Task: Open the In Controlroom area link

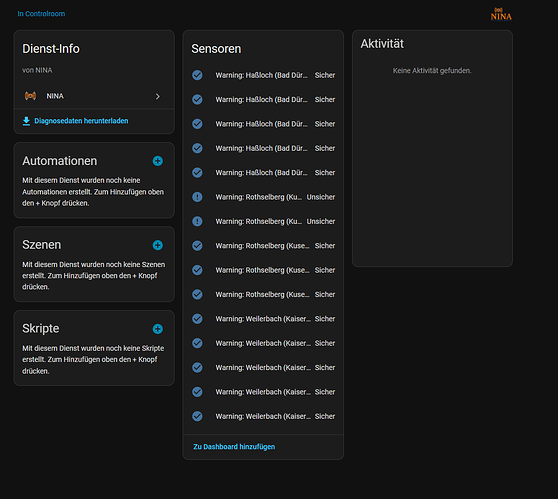Action: click(41, 14)
